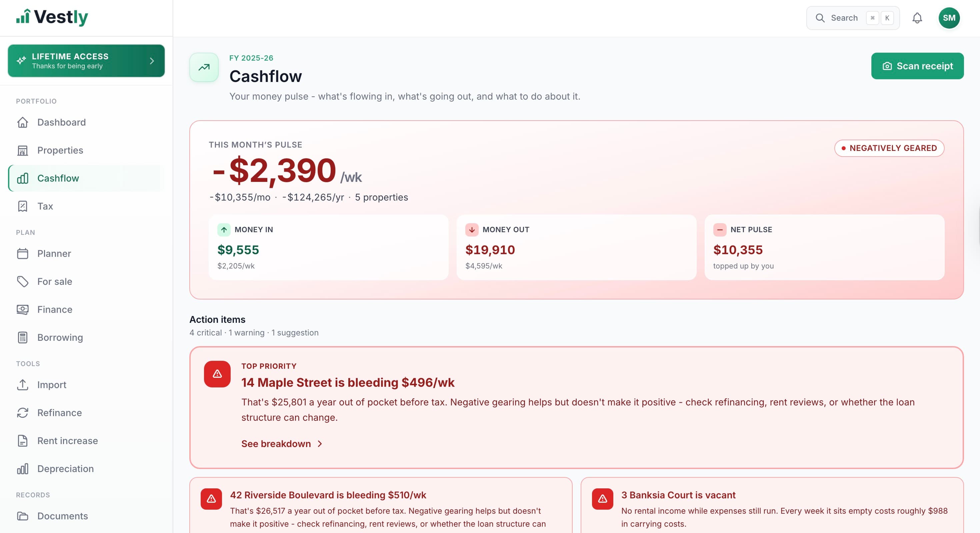
Task: Click the For sale tag icon
Action: [x=22, y=282]
